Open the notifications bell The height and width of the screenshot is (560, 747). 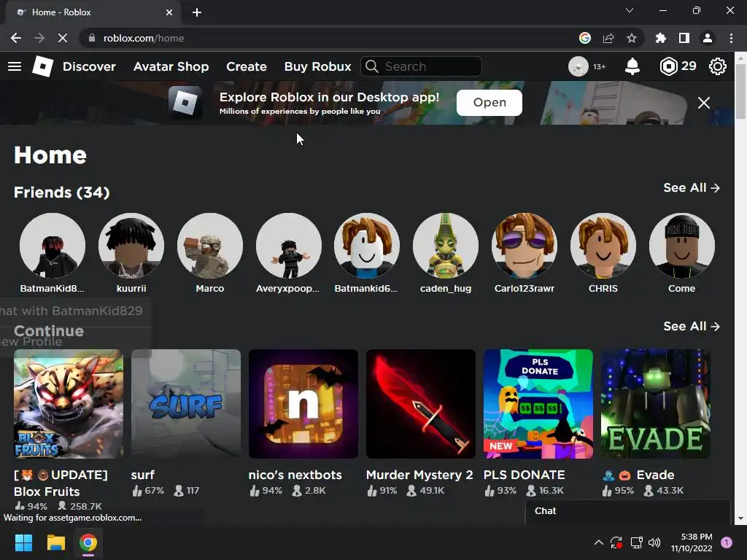coord(632,66)
